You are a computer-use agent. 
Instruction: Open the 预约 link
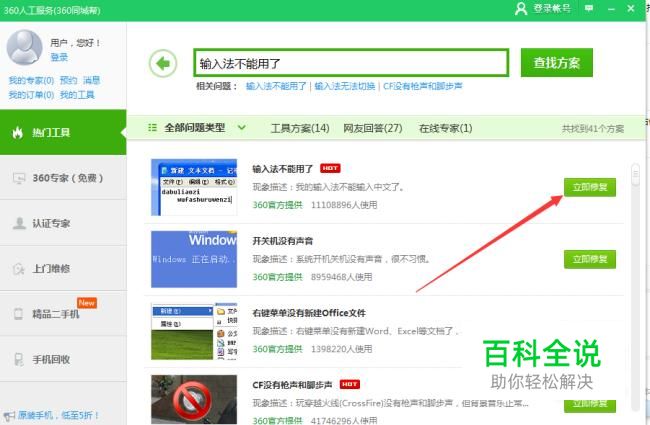68,80
